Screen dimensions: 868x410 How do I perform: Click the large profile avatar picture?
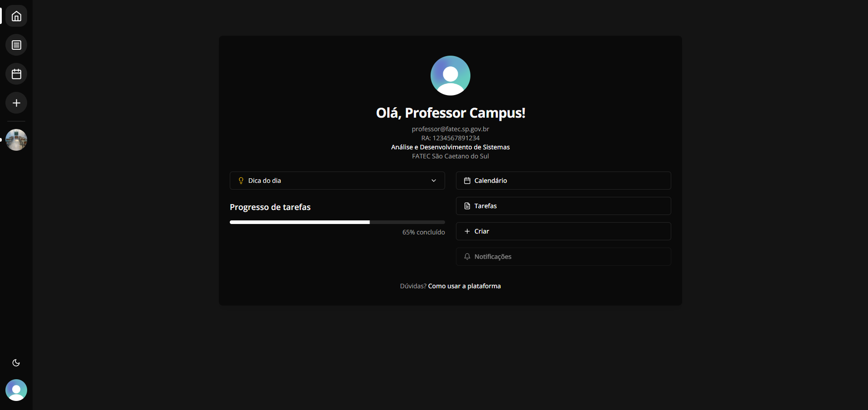click(x=450, y=76)
